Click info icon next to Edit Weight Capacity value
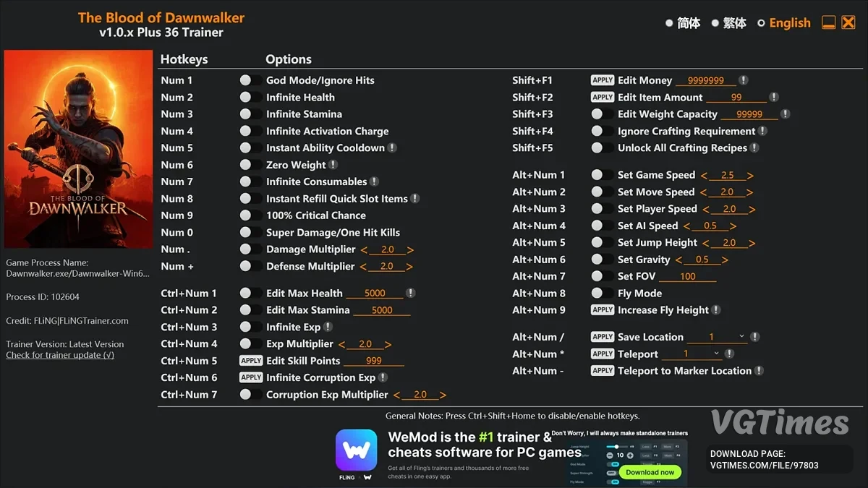This screenshot has width=868, height=488. pyautogui.click(x=785, y=114)
